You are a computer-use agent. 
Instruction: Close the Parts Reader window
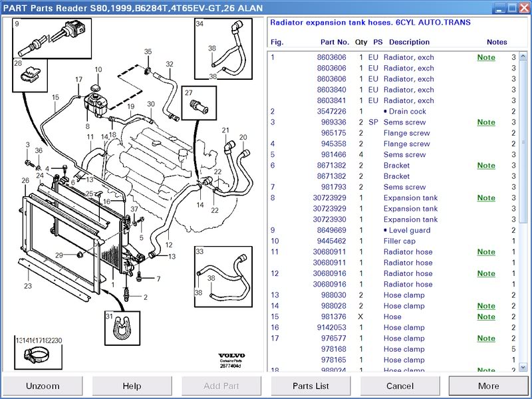pyautogui.click(x=524, y=7)
